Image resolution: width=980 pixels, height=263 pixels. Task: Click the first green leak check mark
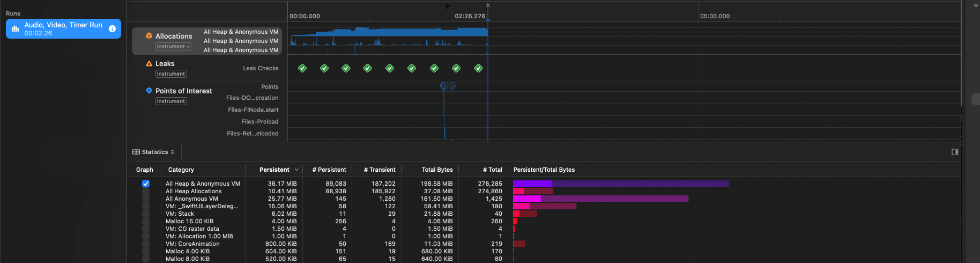pyautogui.click(x=302, y=68)
